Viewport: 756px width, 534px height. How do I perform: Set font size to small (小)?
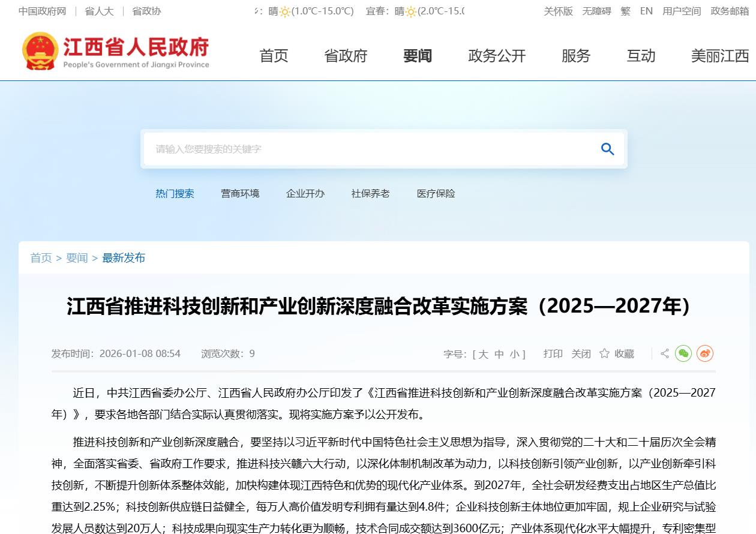[x=515, y=354]
